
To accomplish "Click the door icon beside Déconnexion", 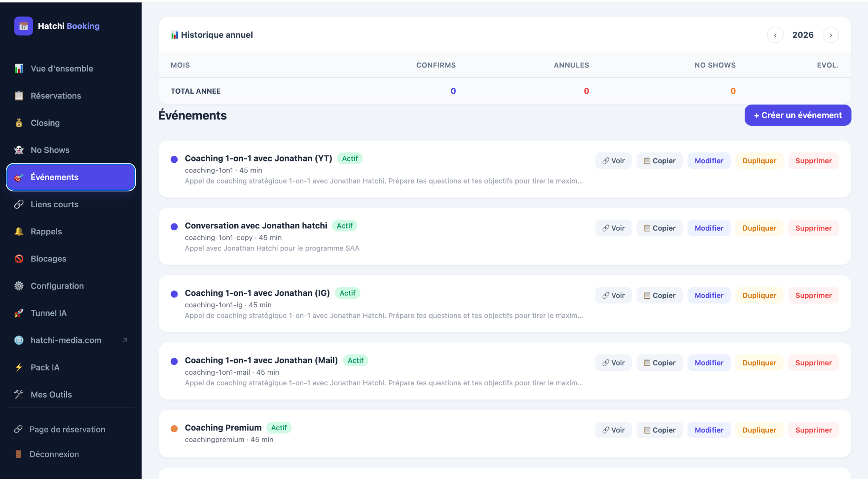I will [x=18, y=454].
